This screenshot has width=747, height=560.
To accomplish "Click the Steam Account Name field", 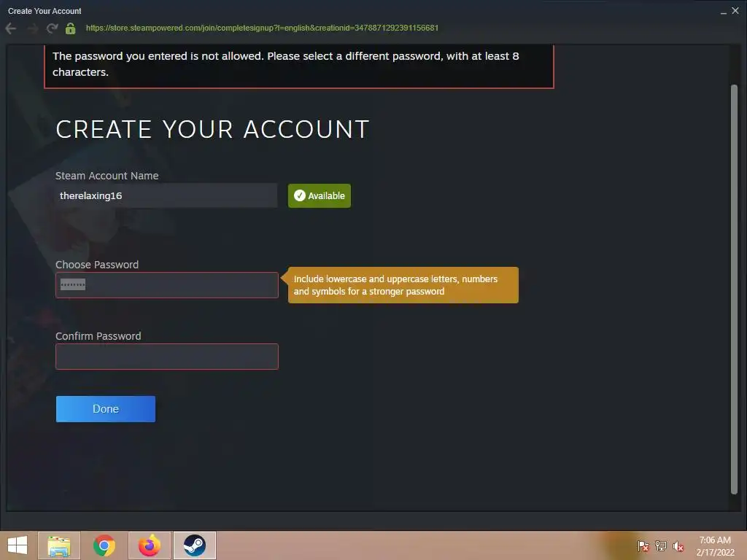I will tap(166, 195).
